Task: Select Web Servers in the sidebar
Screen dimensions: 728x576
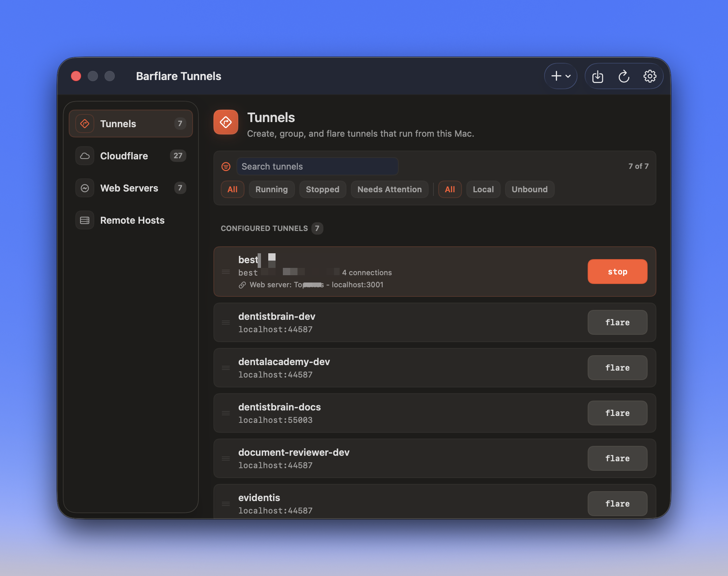Action: point(131,188)
